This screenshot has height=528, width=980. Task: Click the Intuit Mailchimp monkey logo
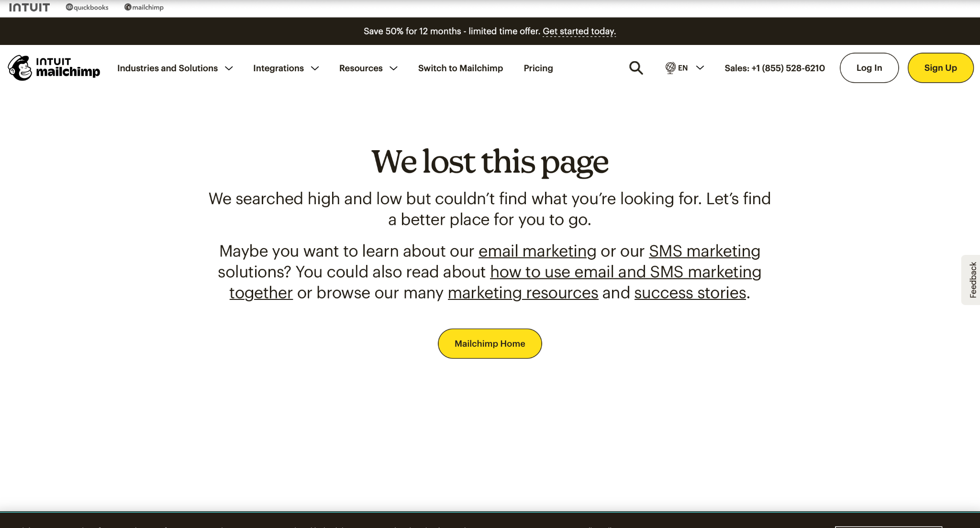[54, 68]
